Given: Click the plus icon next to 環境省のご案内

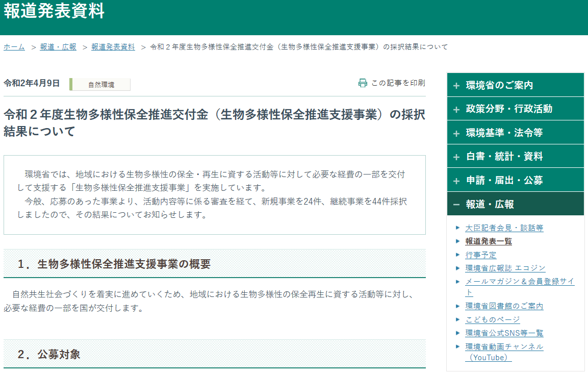Looking at the screenshot, I should point(456,86).
